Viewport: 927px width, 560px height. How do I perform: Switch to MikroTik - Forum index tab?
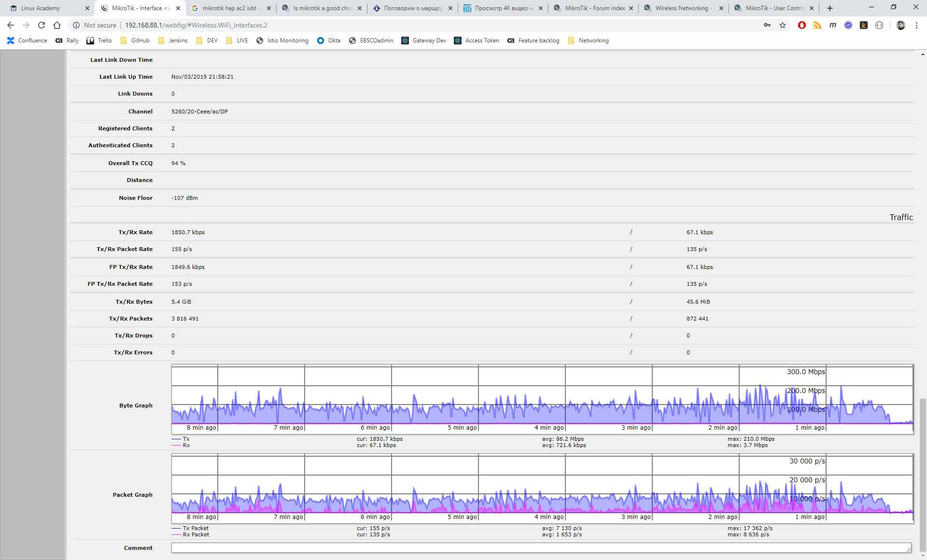click(594, 8)
